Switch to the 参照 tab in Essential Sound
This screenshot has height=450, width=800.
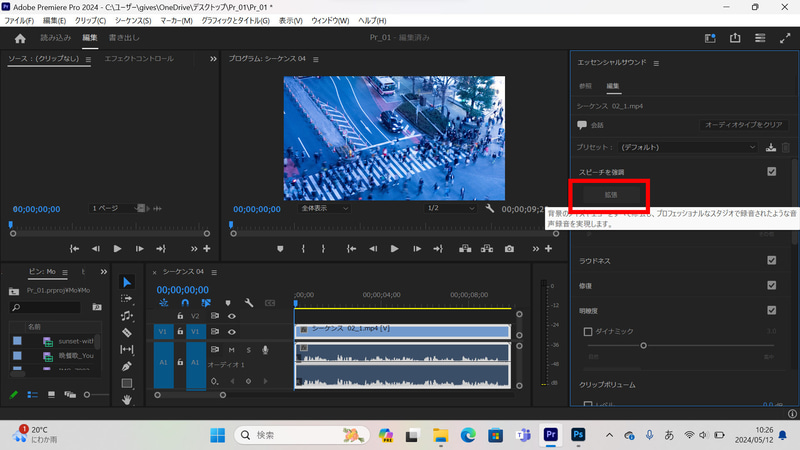click(x=586, y=86)
